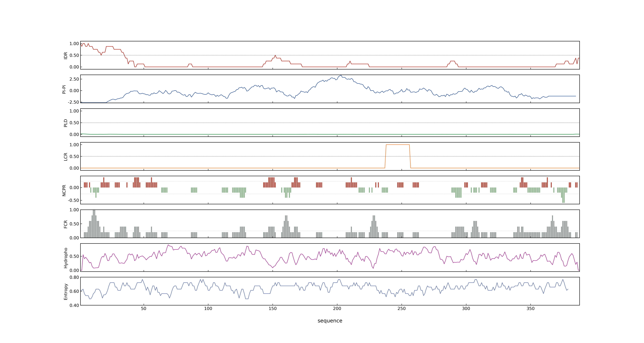Click the FCR y-axis label
Image resolution: width=644 pixels, height=343 pixels.
point(66,224)
